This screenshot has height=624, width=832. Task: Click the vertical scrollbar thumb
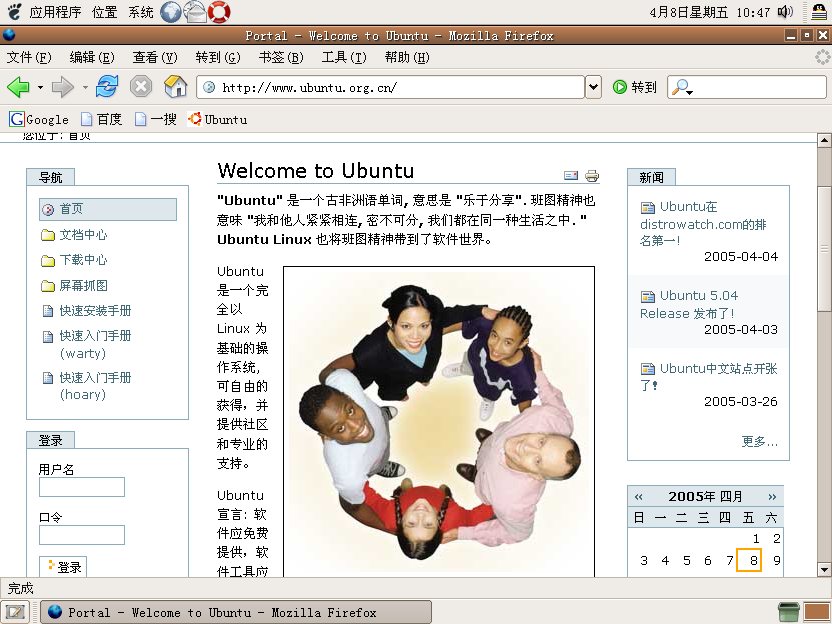click(824, 248)
